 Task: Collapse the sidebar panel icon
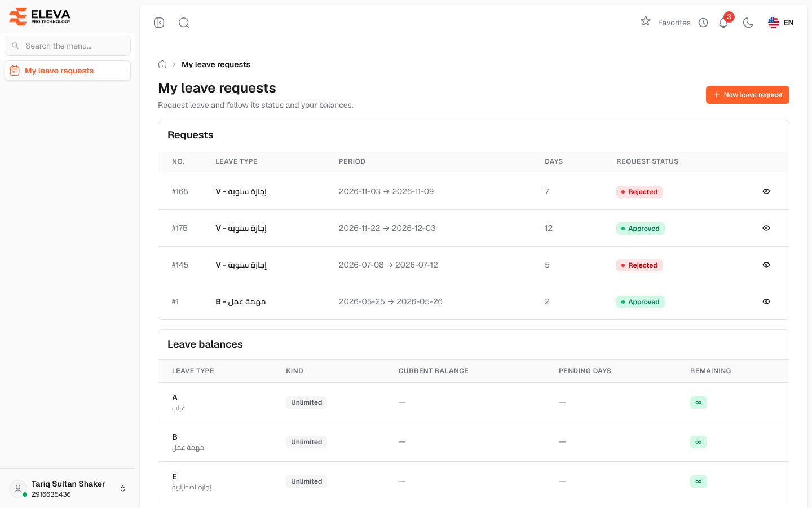[159, 23]
